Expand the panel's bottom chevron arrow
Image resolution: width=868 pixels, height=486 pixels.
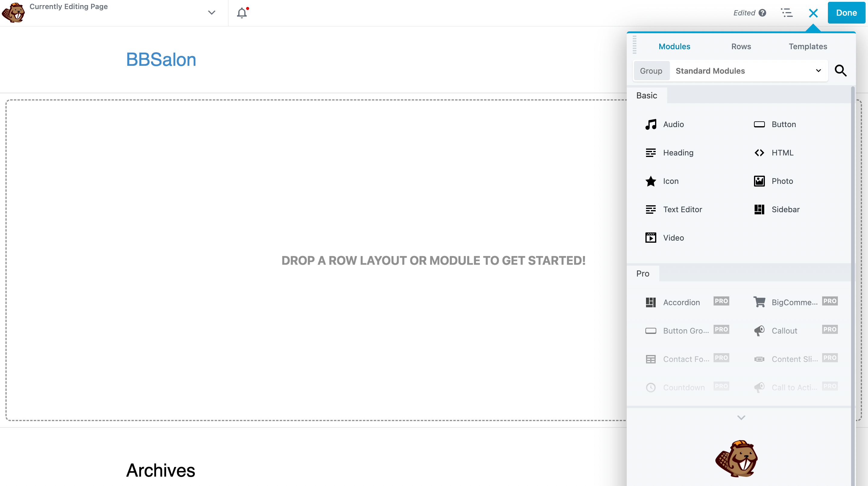click(x=741, y=417)
